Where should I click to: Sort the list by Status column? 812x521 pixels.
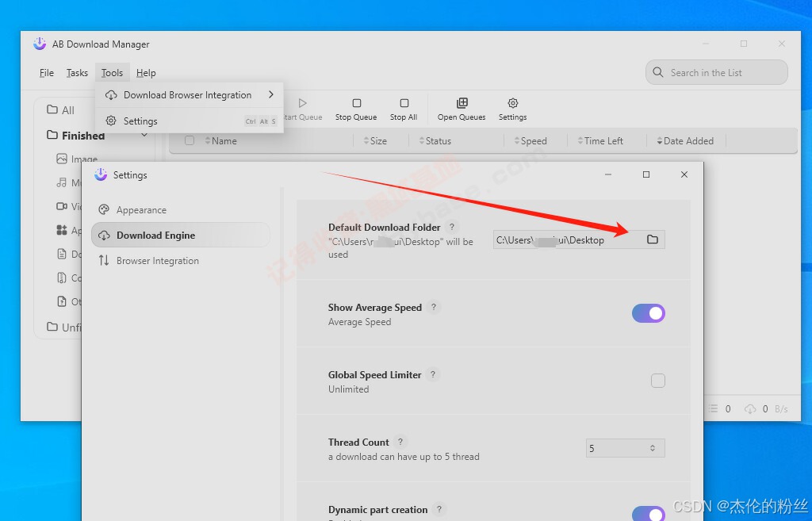pyautogui.click(x=435, y=141)
